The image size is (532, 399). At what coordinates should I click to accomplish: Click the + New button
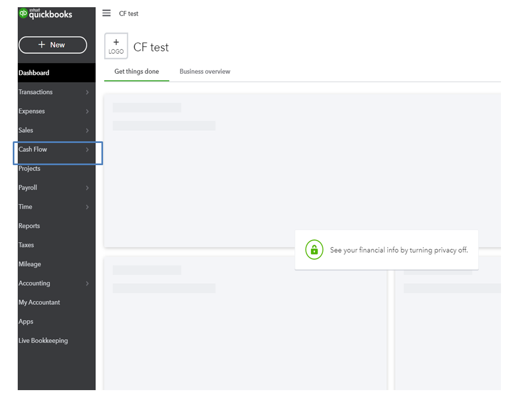coord(53,45)
